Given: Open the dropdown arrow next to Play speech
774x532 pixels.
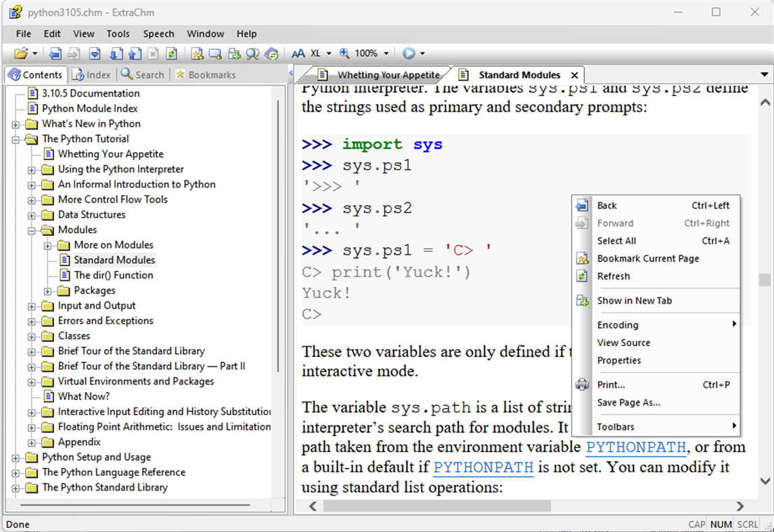Looking at the screenshot, I should [422, 53].
